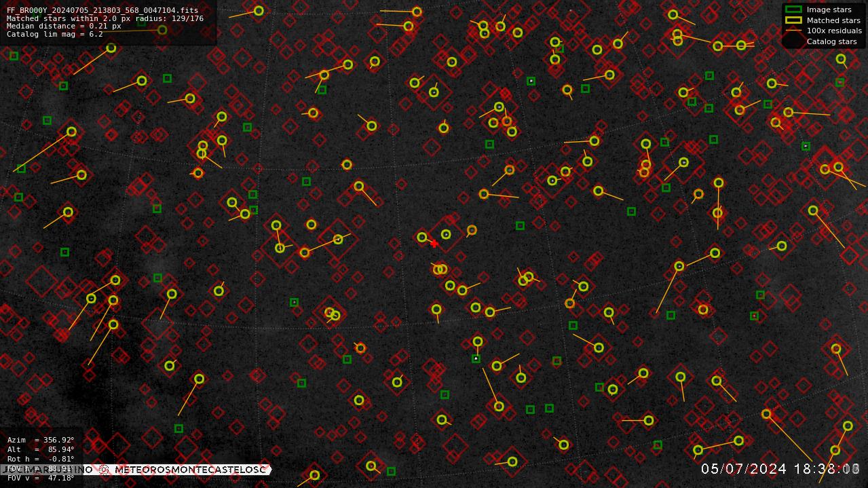Click the Alt = 85.94° readout
868x488 pixels.
coord(41,449)
